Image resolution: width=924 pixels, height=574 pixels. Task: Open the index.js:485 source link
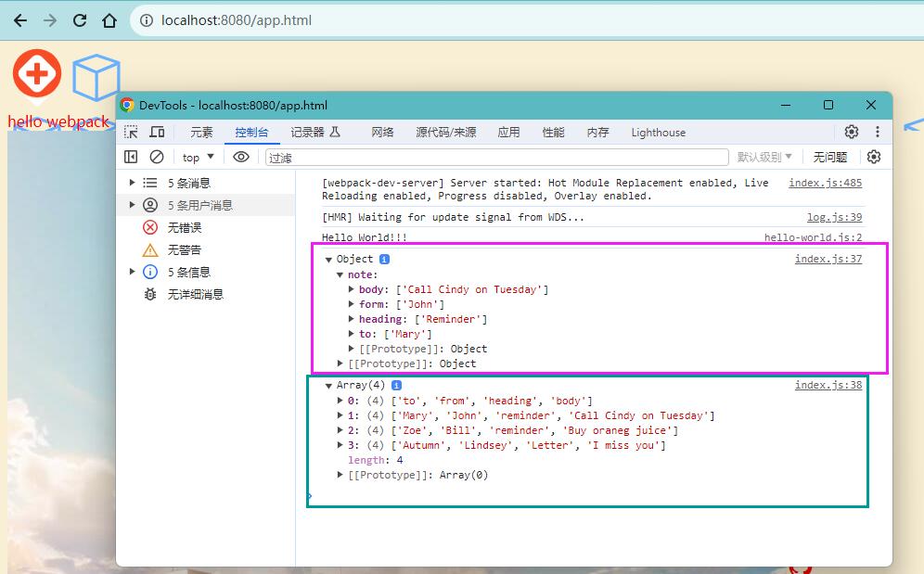(825, 183)
